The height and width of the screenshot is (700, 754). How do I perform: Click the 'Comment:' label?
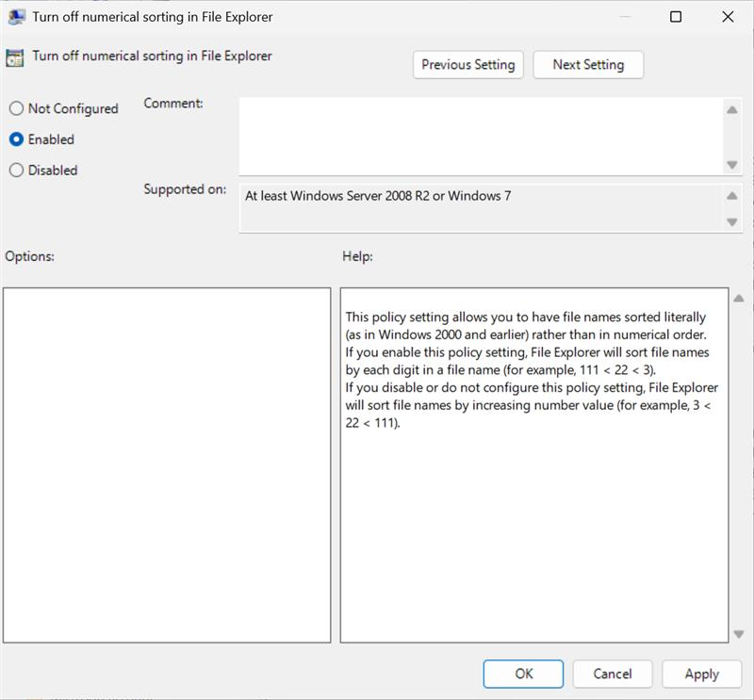pos(173,103)
